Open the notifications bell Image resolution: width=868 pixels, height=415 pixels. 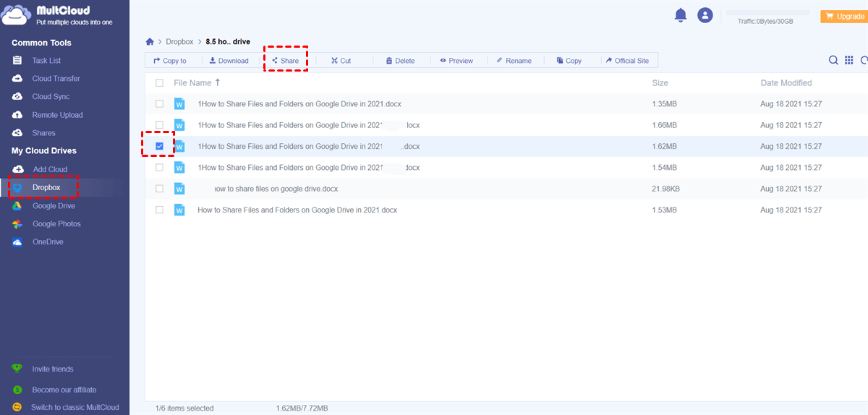pyautogui.click(x=680, y=15)
